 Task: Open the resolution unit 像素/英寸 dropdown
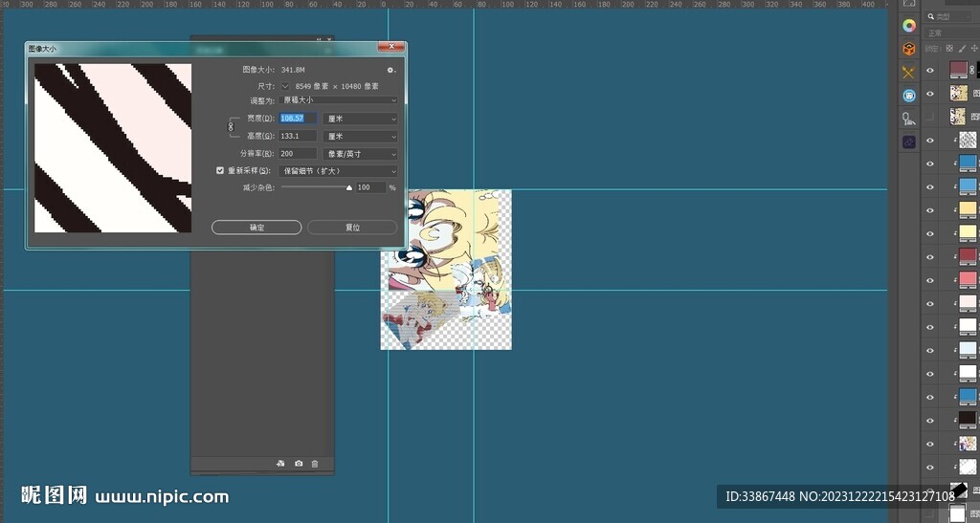pos(361,154)
